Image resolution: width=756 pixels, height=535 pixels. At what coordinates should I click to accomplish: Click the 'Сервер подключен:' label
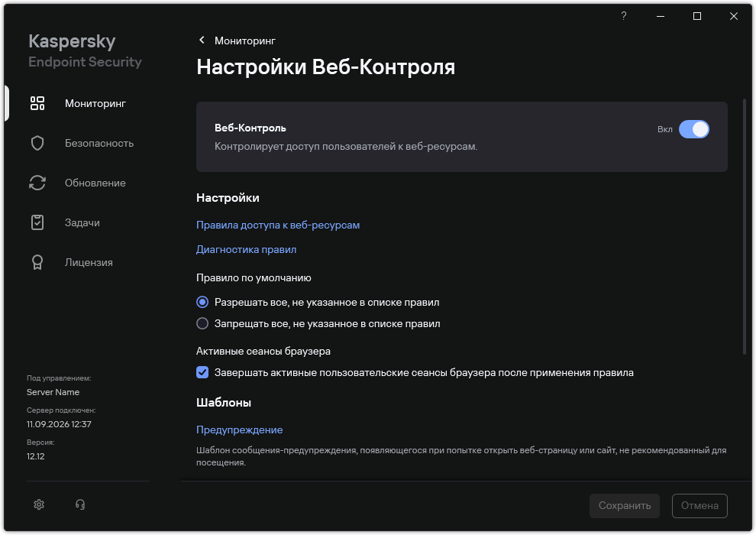[x=61, y=410]
